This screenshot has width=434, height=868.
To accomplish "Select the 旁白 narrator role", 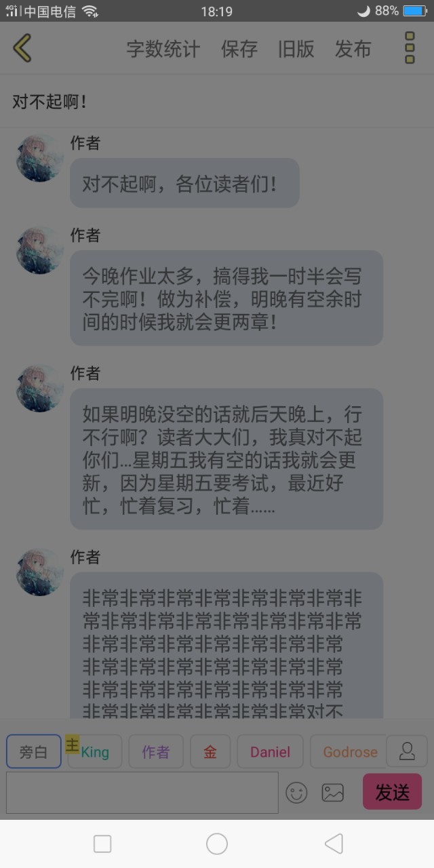I will tap(33, 752).
